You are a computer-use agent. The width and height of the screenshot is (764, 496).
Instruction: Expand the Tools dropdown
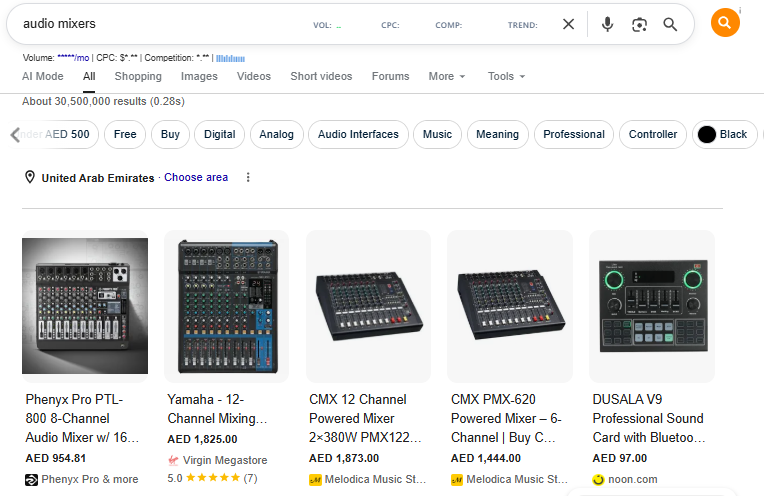point(506,76)
